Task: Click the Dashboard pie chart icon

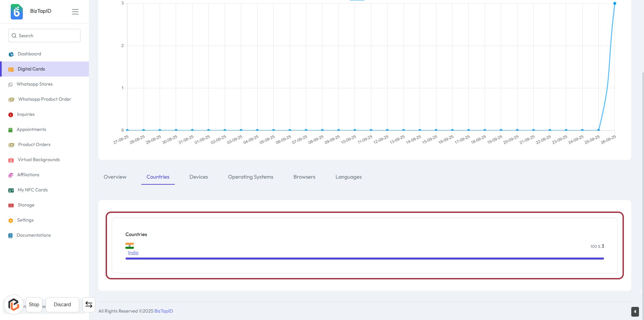Action: tap(11, 54)
